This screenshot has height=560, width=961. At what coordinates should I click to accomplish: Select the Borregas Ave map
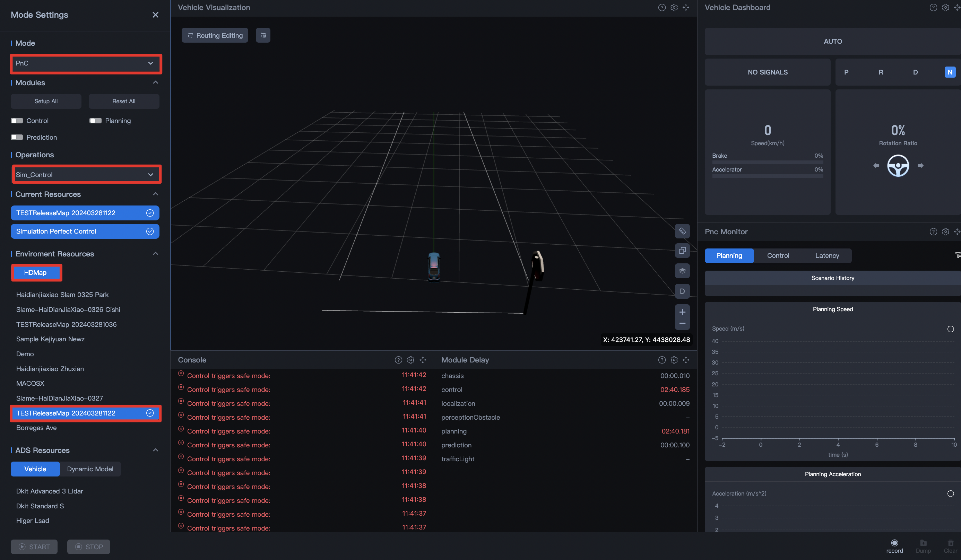click(x=36, y=428)
